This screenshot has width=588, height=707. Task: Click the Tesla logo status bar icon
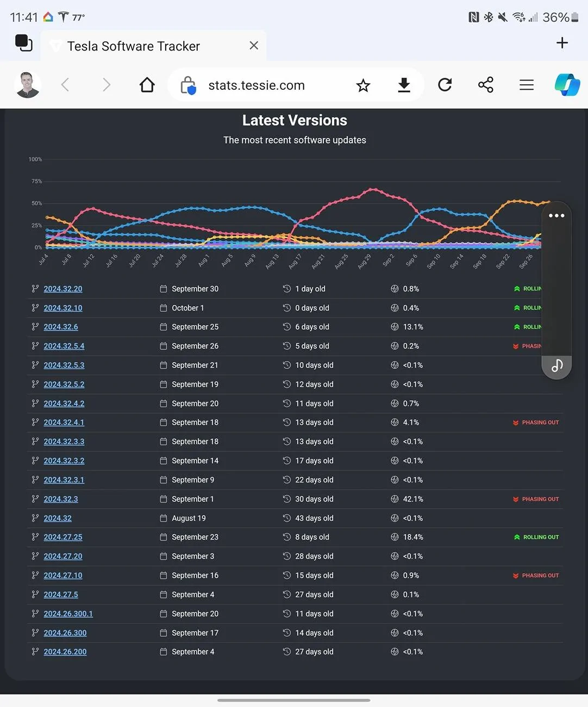coord(63,17)
